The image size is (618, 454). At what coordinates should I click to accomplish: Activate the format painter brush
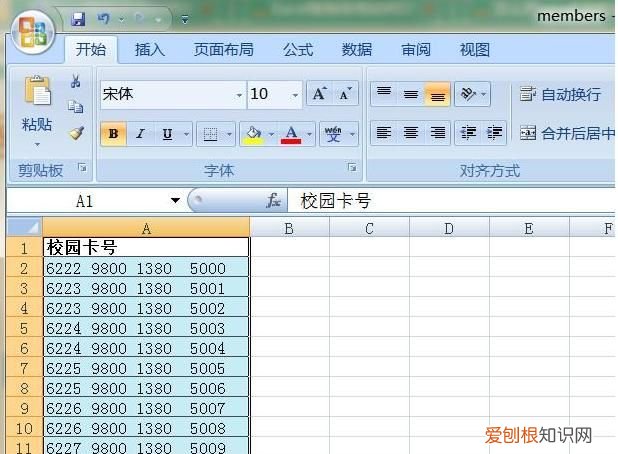click(76, 133)
